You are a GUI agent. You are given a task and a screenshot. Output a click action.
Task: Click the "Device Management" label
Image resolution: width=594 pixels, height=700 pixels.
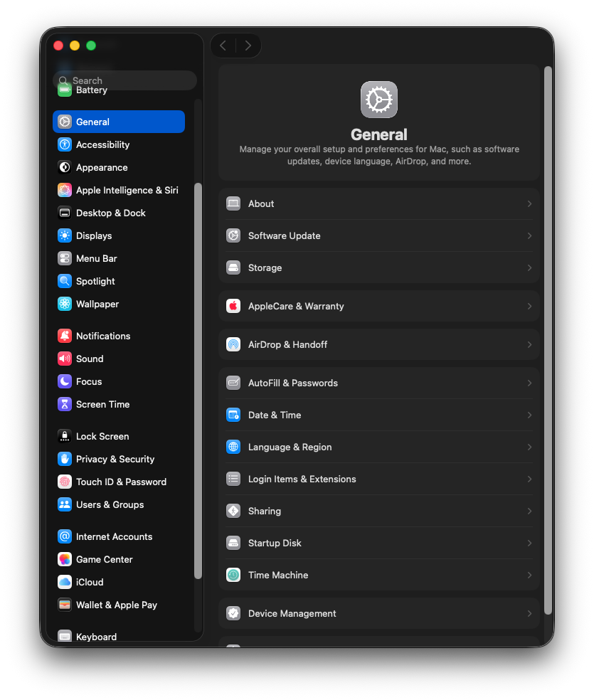click(292, 613)
